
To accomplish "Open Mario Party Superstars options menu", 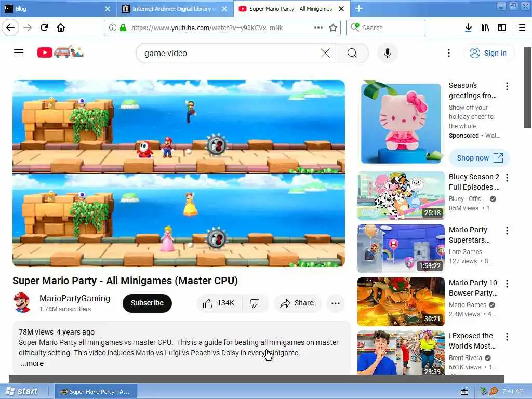I will 507,231.
